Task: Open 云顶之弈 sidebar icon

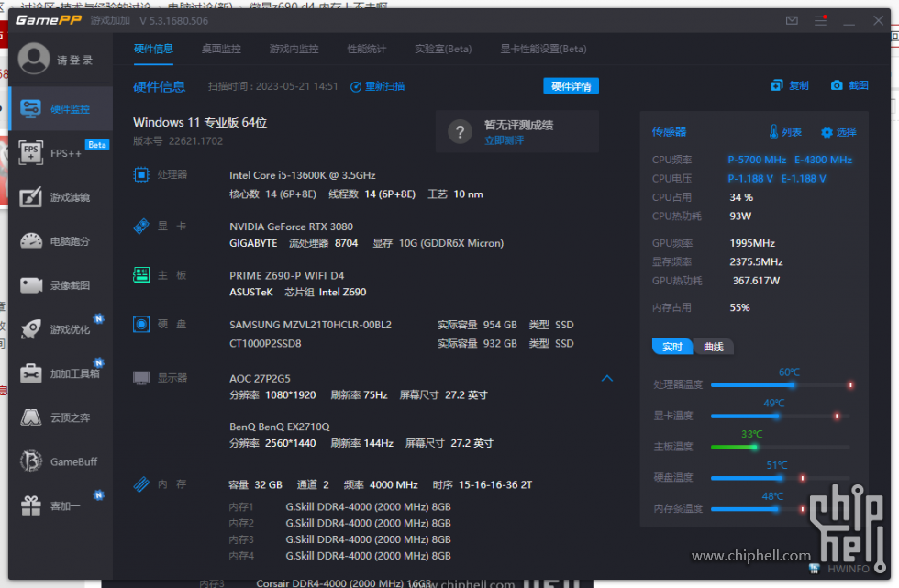Action: [31, 417]
